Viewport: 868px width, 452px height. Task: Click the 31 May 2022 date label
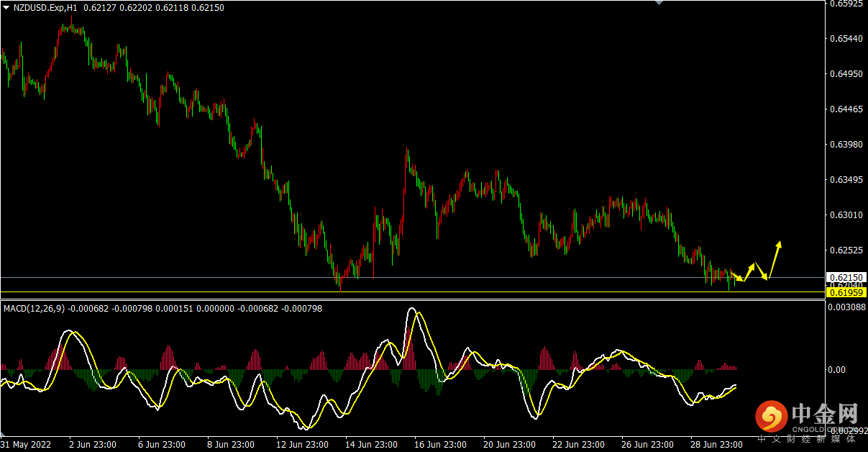tap(27, 444)
